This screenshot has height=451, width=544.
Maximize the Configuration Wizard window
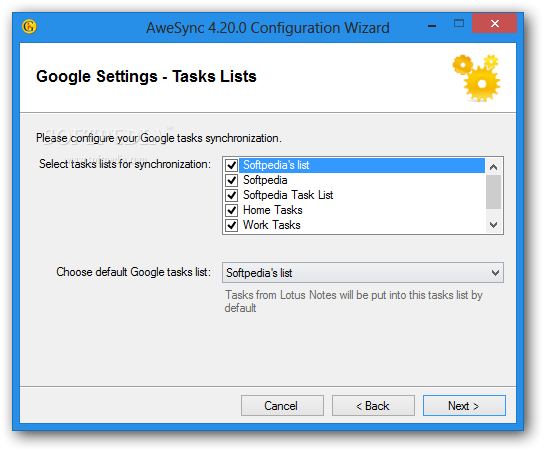(x=459, y=24)
